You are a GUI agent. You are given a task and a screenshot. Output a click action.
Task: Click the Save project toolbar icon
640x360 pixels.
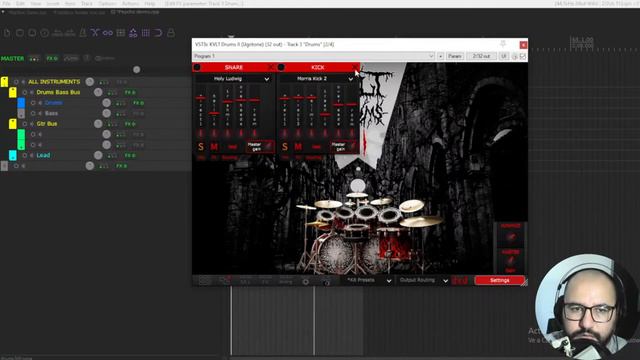coord(32,33)
